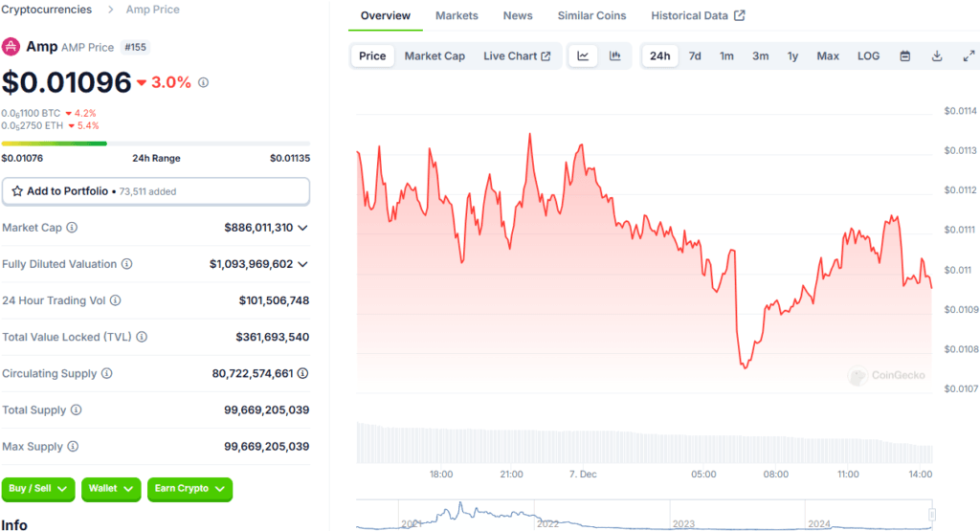Viewport: 980px width, 531px height.
Task: Open Earn Crypto dropdown
Action: pyautogui.click(x=190, y=489)
